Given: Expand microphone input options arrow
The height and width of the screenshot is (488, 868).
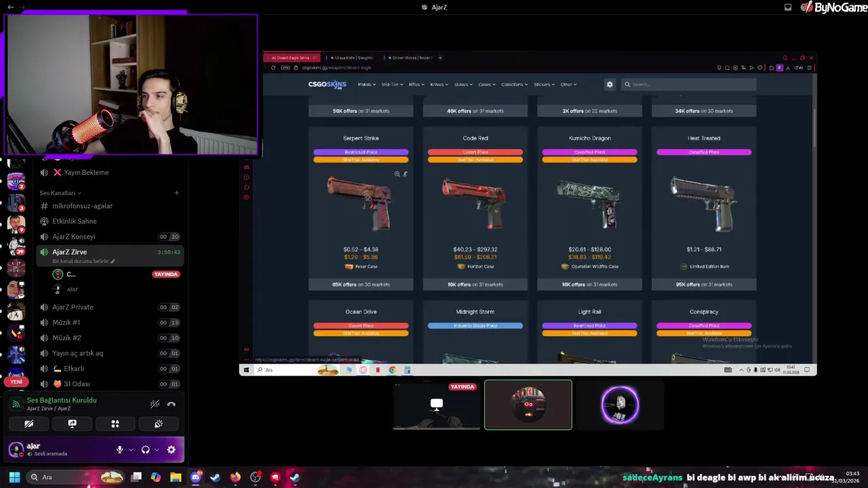Looking at the screenshot, I should click(131, 449).
